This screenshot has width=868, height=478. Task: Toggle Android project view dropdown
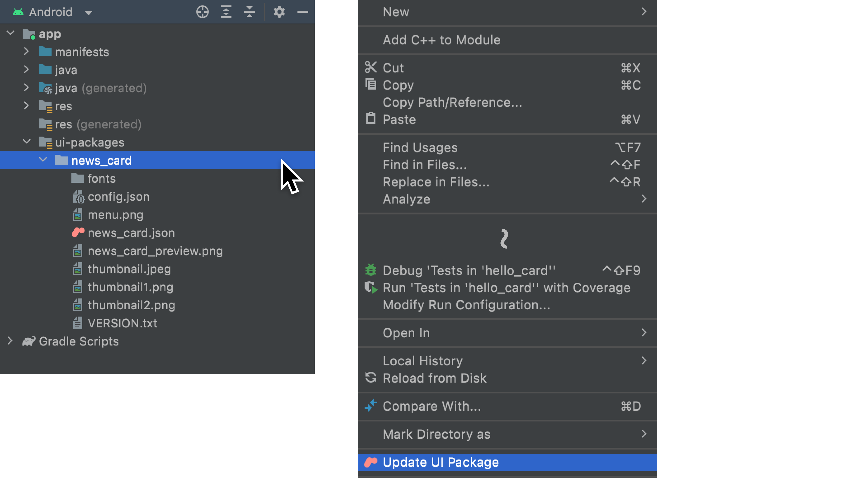pos(88,12)
